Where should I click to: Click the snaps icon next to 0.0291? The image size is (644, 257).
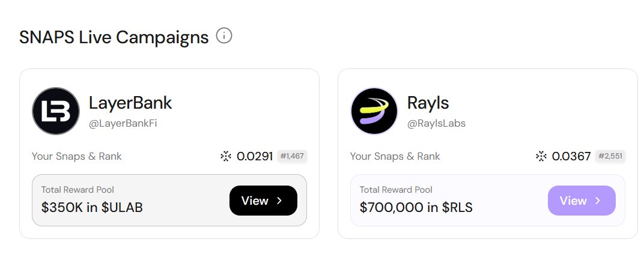pos(226,157)
